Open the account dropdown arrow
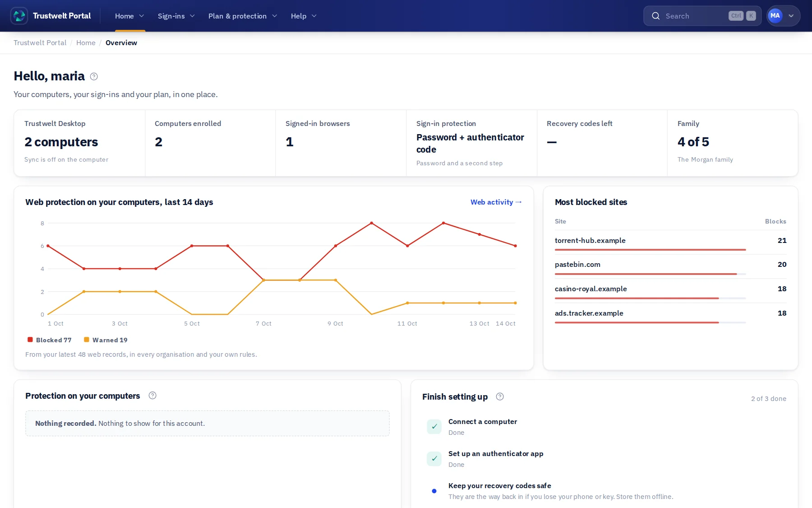 [791, 16]
